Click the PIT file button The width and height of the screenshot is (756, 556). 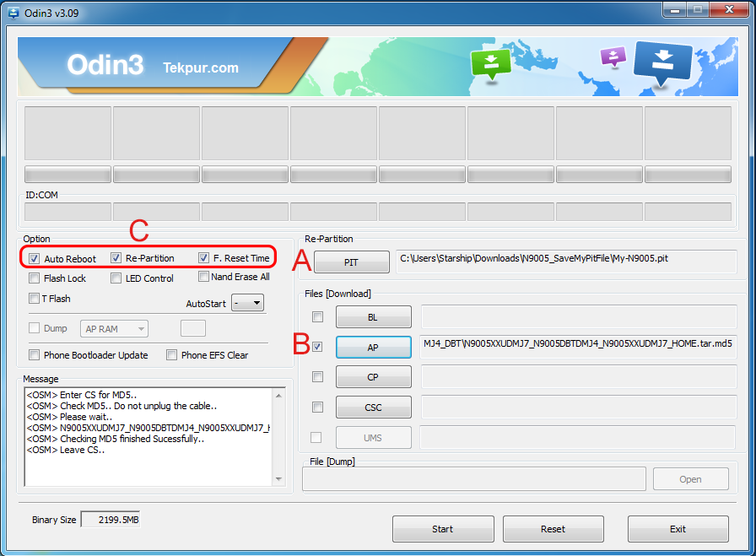pyautogui.click(x=351, y=262)
